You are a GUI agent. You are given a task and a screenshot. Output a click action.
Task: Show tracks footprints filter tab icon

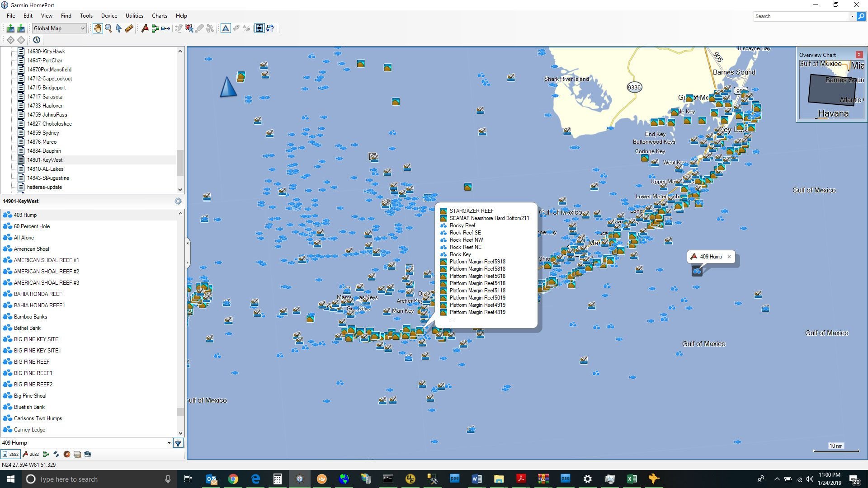coord(56,454)
